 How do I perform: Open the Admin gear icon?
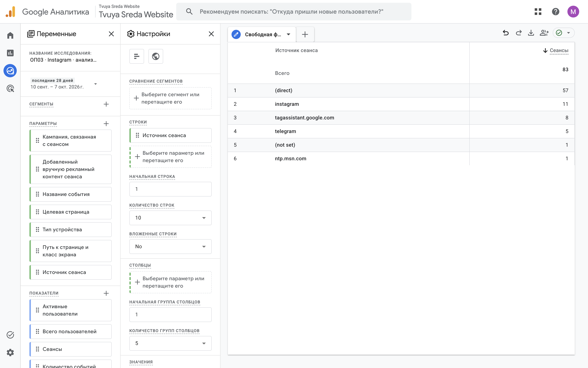click(x=10, y=352)
